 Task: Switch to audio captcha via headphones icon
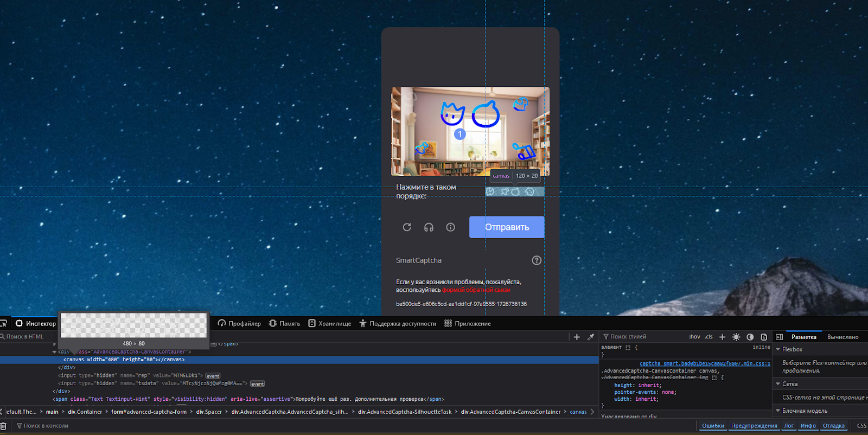429,227
